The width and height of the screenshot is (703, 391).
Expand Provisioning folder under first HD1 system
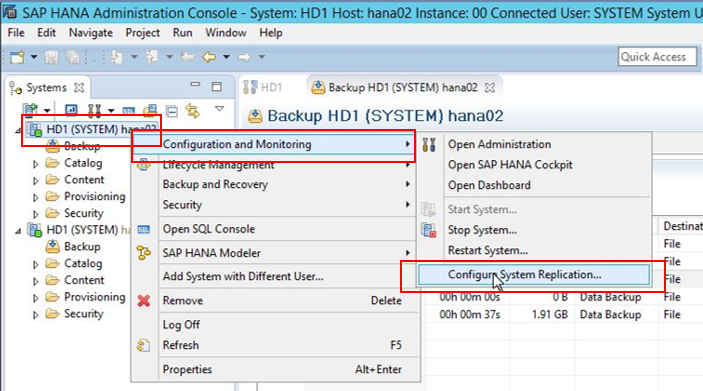pos(36,197)
